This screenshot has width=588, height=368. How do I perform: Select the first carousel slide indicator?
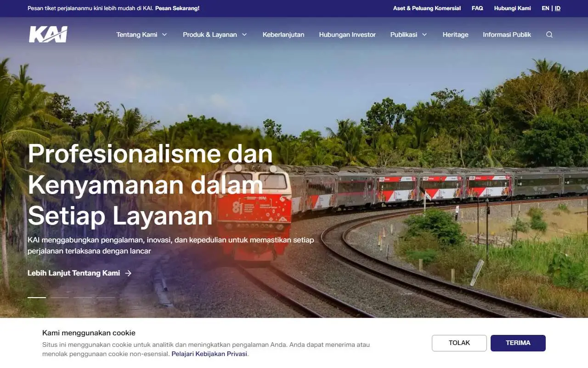click(x=37, y=298)
